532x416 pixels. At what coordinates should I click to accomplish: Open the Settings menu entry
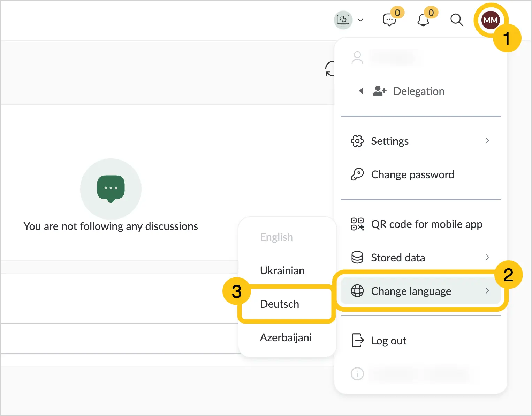[x=420, y=141]
